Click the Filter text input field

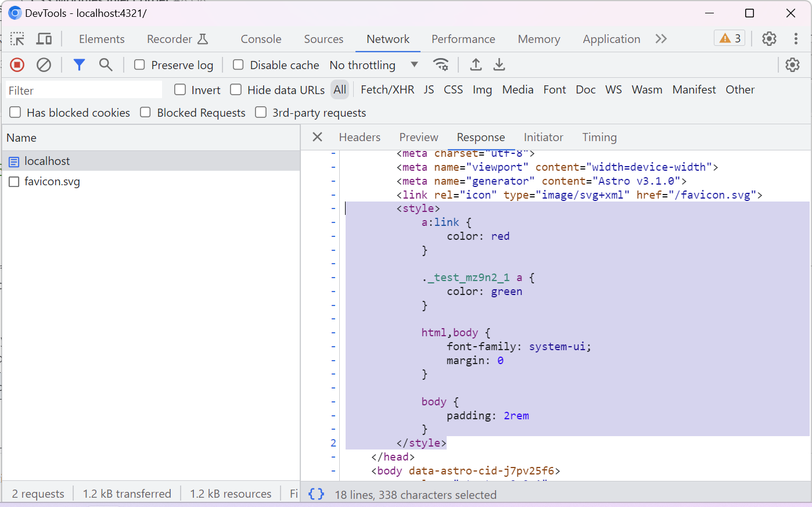pyautogui.click(x=84, y=91)
